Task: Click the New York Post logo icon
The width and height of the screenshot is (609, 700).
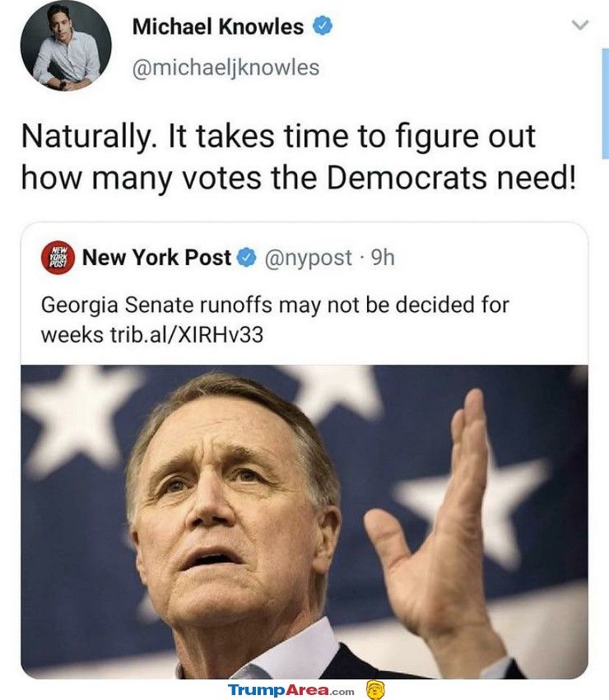Action: click(58, 258)
